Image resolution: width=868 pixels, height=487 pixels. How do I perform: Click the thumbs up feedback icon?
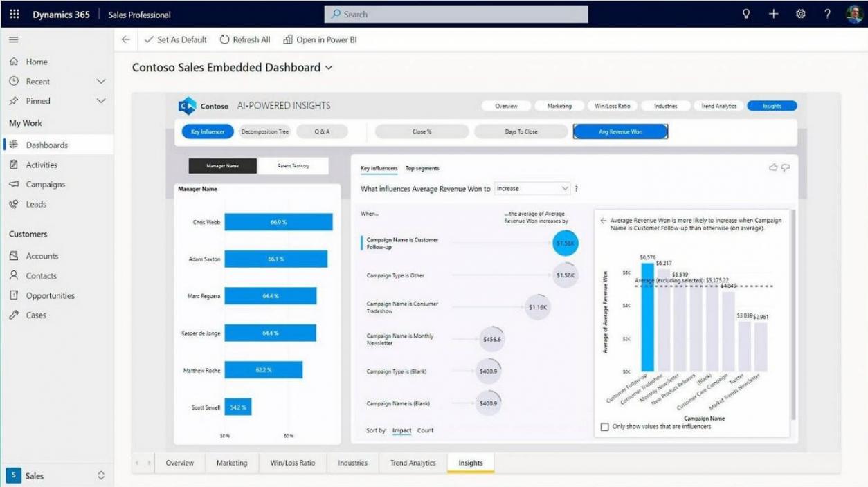coord(773,167)
